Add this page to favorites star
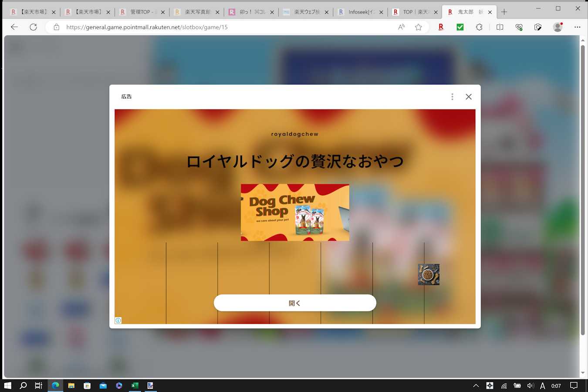This screenshot has width=588, height=392. (x=419, y=27)
